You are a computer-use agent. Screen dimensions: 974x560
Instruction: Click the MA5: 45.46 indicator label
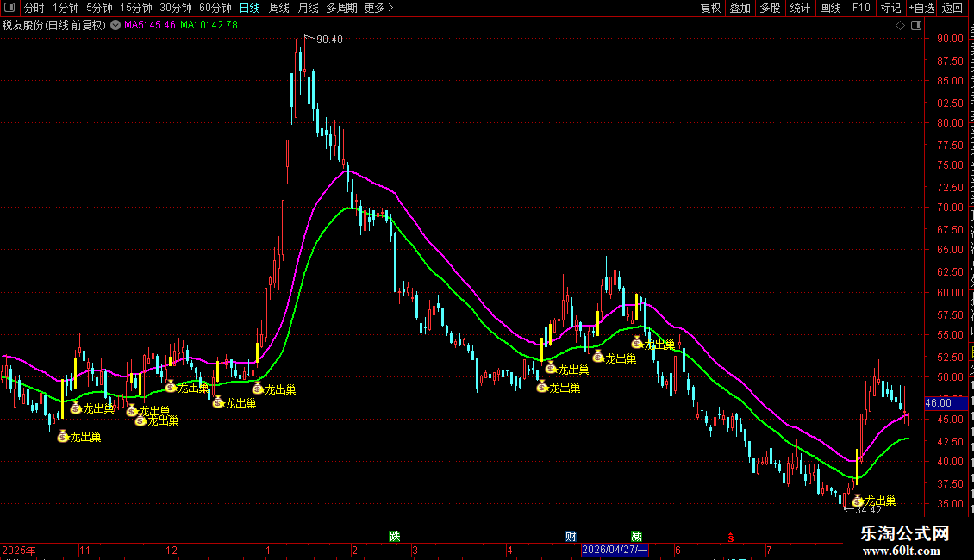click(x=150, y=25)
